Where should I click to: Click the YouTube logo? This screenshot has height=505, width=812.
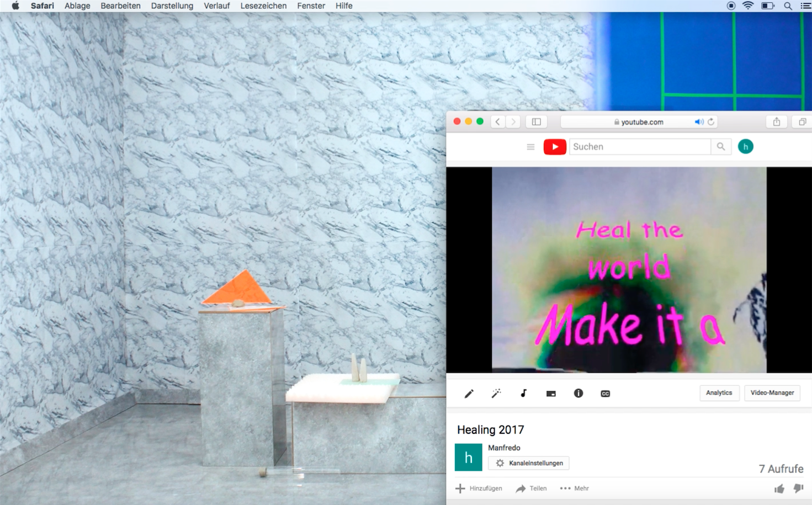pyautogui.click(x=555, y=147)
